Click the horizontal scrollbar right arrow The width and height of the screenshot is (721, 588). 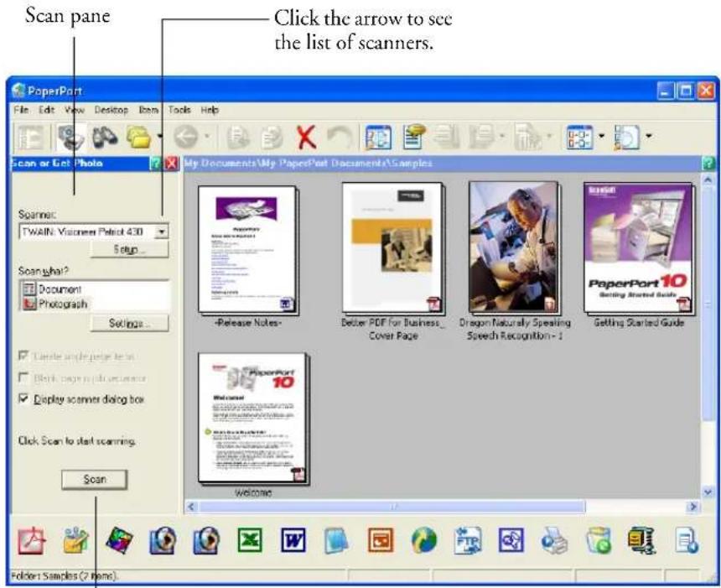(692, 507)
